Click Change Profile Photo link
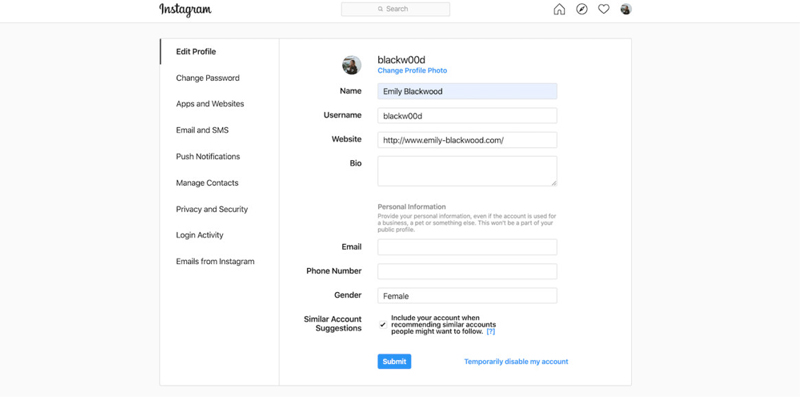 click(x=412, y=70)
